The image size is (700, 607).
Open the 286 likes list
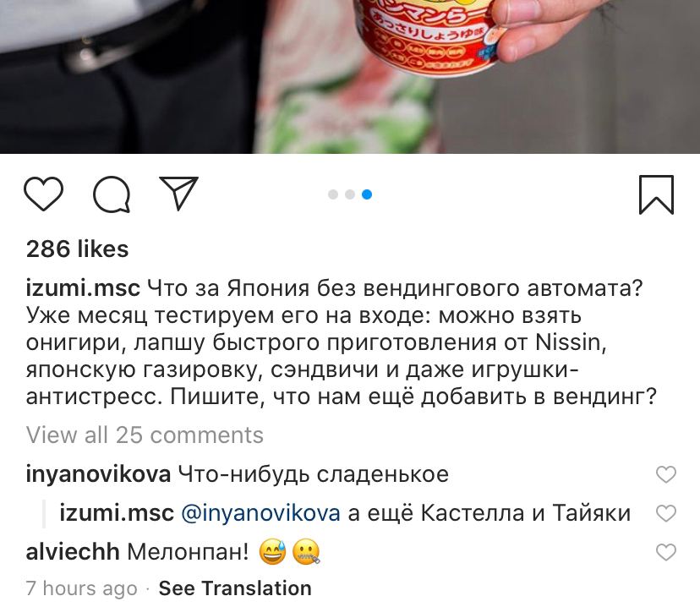pyautogui.click(x=77, y=249)
